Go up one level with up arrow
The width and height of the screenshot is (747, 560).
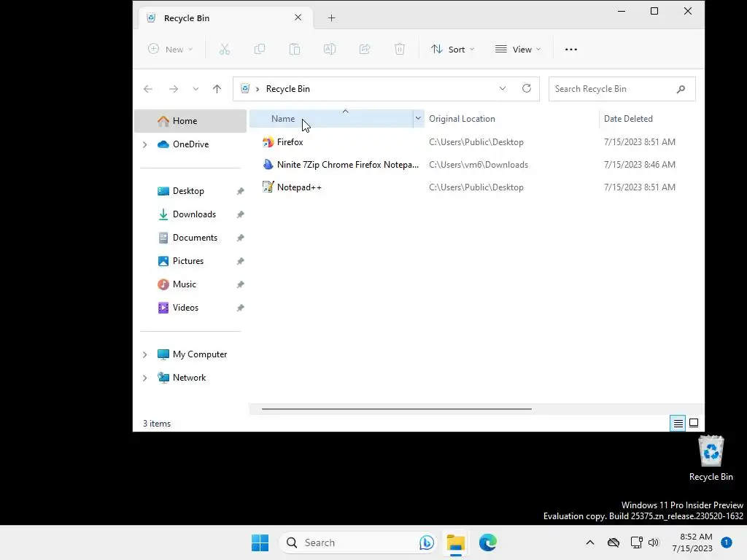[x=217, y=89]
